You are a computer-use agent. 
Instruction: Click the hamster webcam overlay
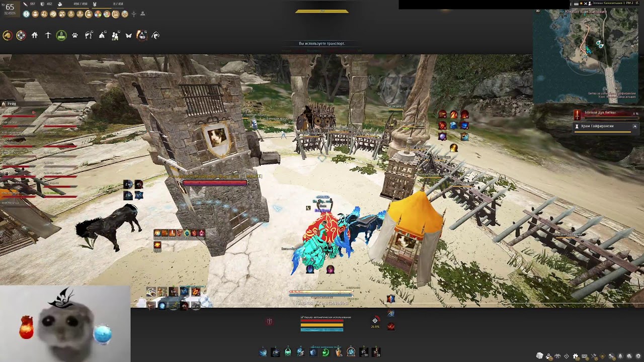point(65,324)
